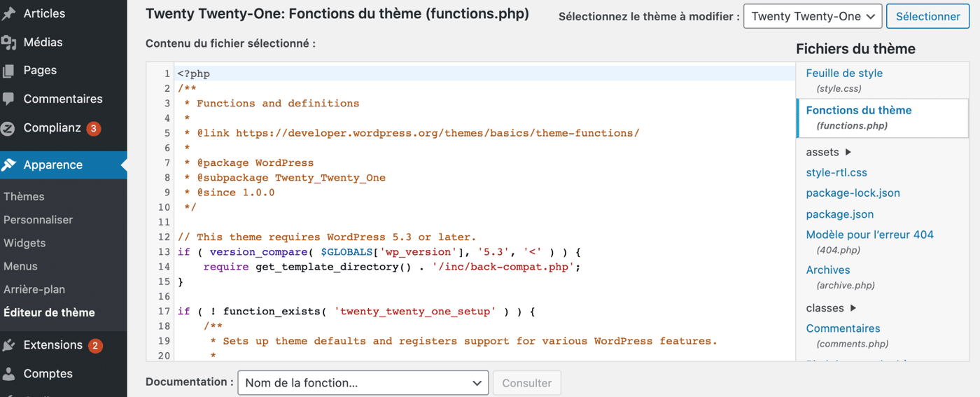Image resolution: width=980 pixels, height=397 pixels.
Task: Open style-rtl.css file
Action: click(x=836, y=173)
